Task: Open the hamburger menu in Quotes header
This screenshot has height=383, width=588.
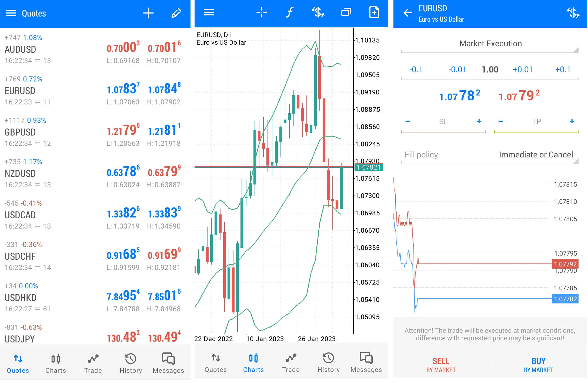Action: 11,13
